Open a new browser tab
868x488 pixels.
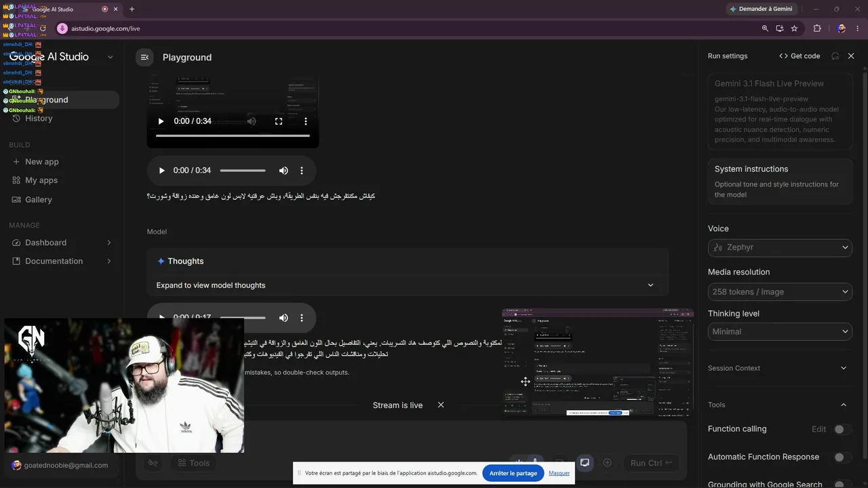[x=132, y=9]
